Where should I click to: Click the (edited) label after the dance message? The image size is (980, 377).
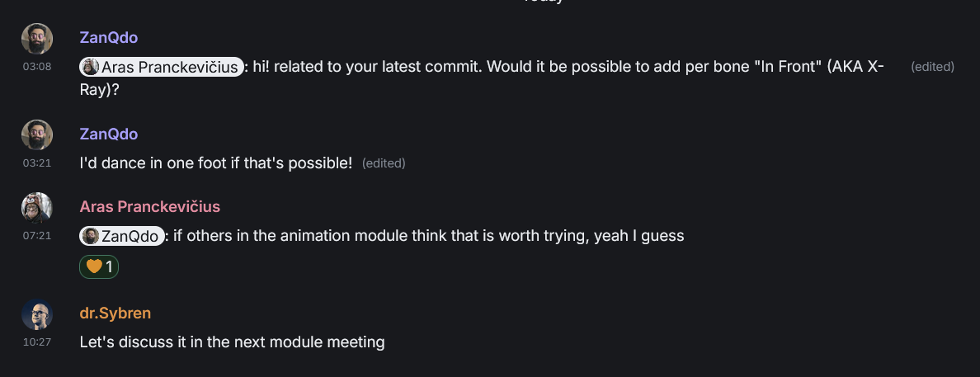pyautogui.click(x=384, y=163)
